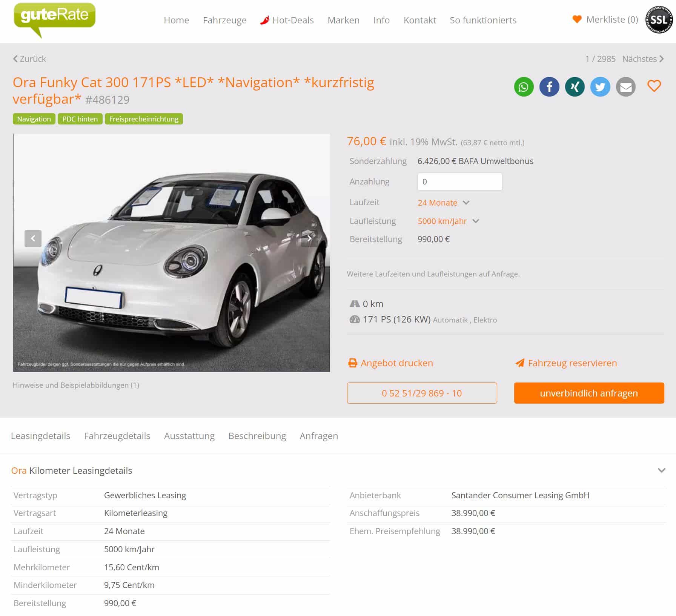Click the 76,00 € price
The image size is (676, 616).
[x=366, y=141]
